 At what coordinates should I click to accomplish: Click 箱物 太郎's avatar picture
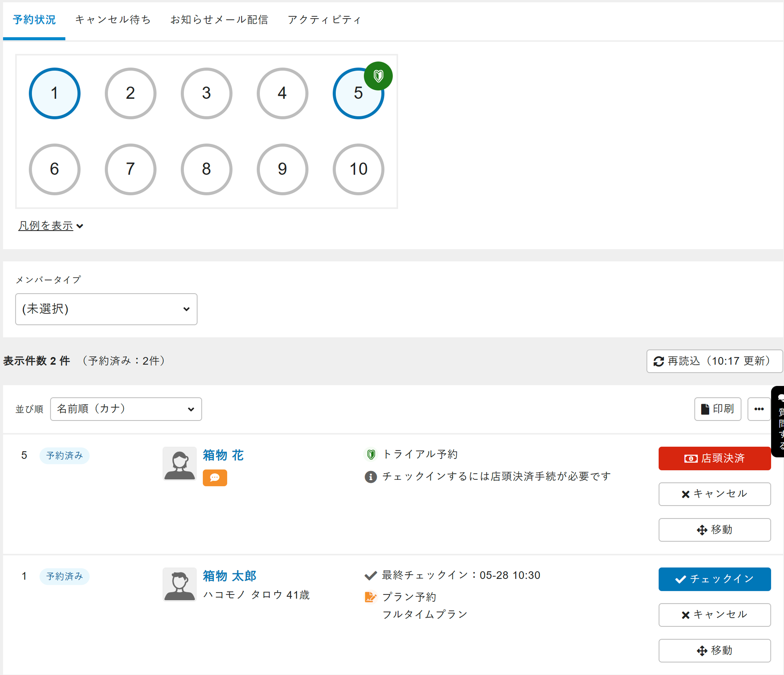click(179, 584)
